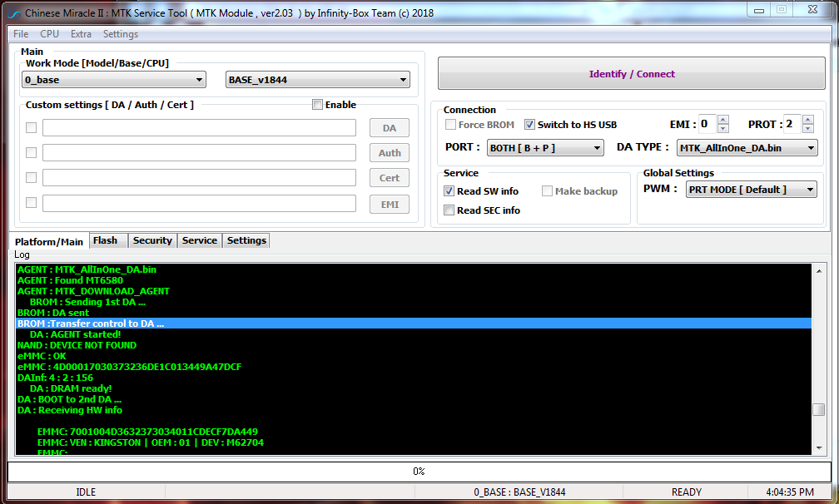
Task: Select log line 'eMMC : OK'
Action: pyautogui.click(x=414, y=356)
